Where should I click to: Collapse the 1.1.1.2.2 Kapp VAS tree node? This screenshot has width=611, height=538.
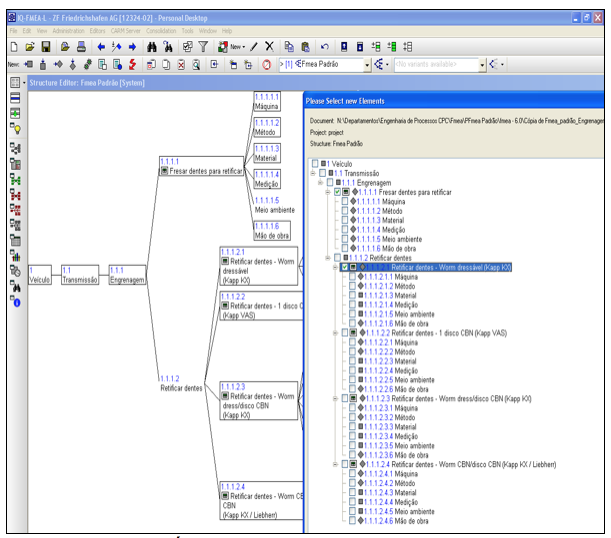click(x=335, y=333)
